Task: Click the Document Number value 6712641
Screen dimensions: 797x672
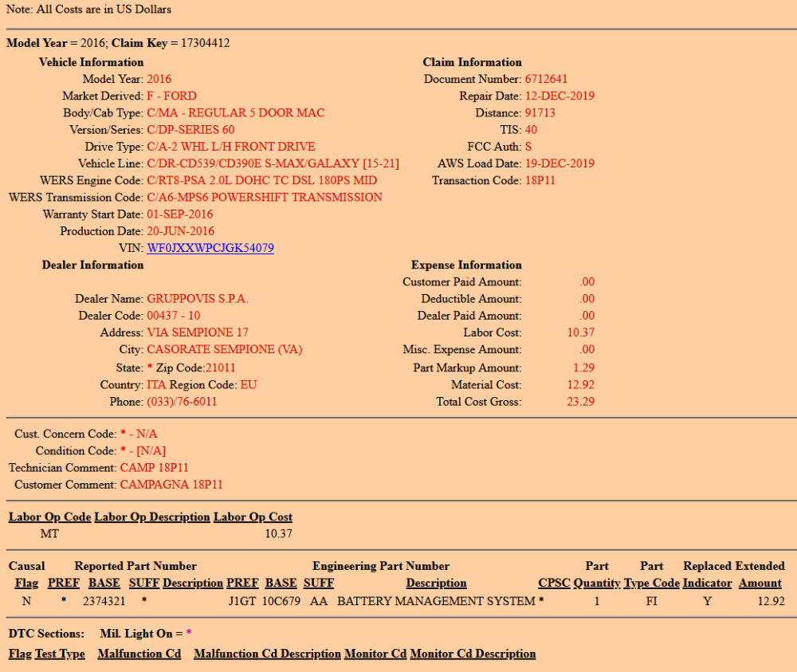Action: click(x=546, y=79)
